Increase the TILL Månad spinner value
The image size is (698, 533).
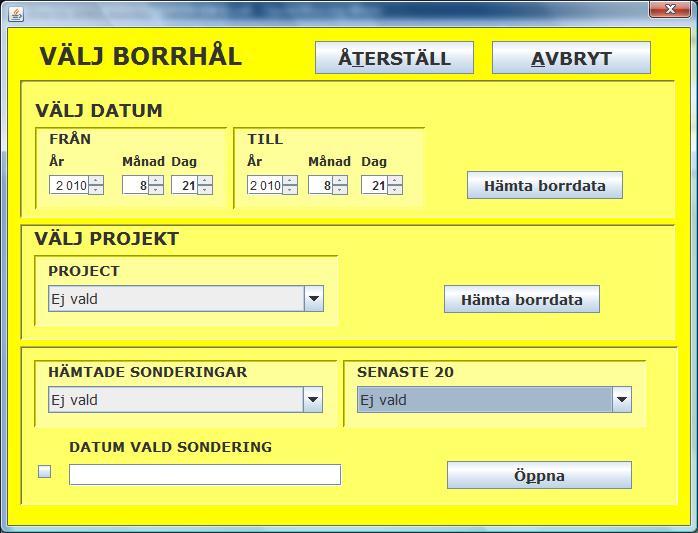pyautogui.click(x=340, y=180)
